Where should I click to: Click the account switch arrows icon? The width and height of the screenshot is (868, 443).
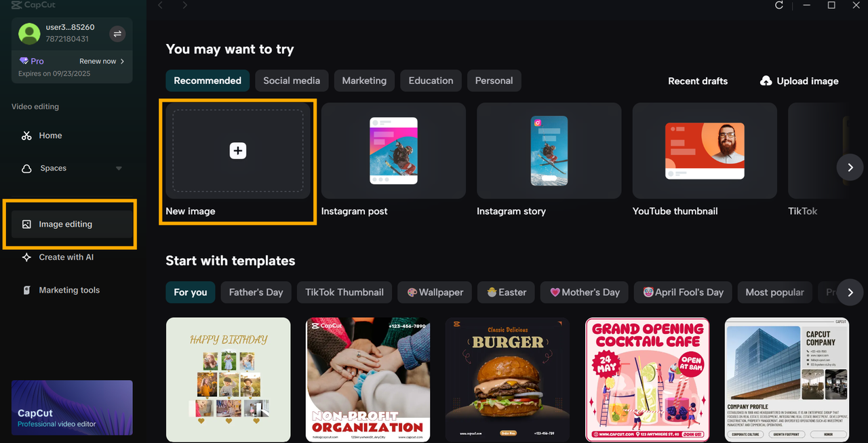point(117,34)
